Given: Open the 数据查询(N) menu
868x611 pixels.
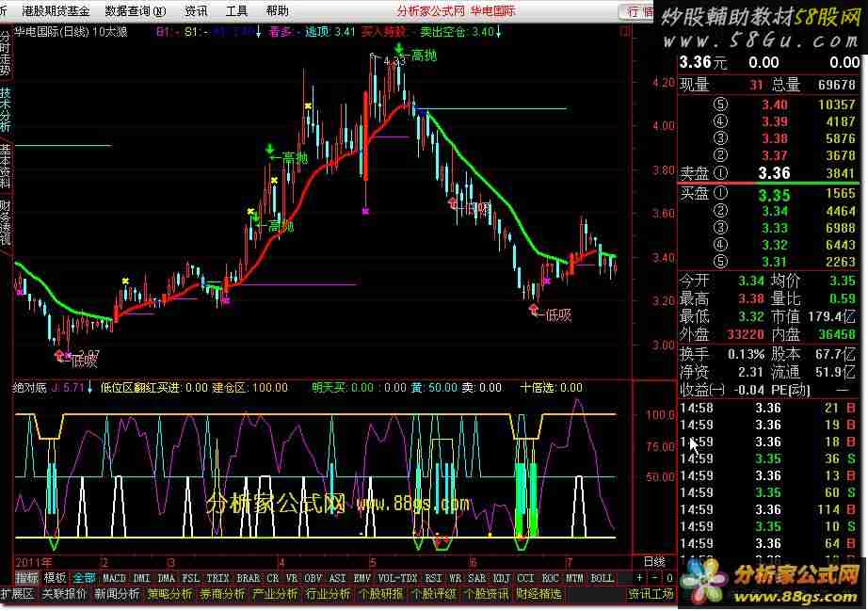Looking at the screenshot, I should pyautogui.click(x=136, y=11).
